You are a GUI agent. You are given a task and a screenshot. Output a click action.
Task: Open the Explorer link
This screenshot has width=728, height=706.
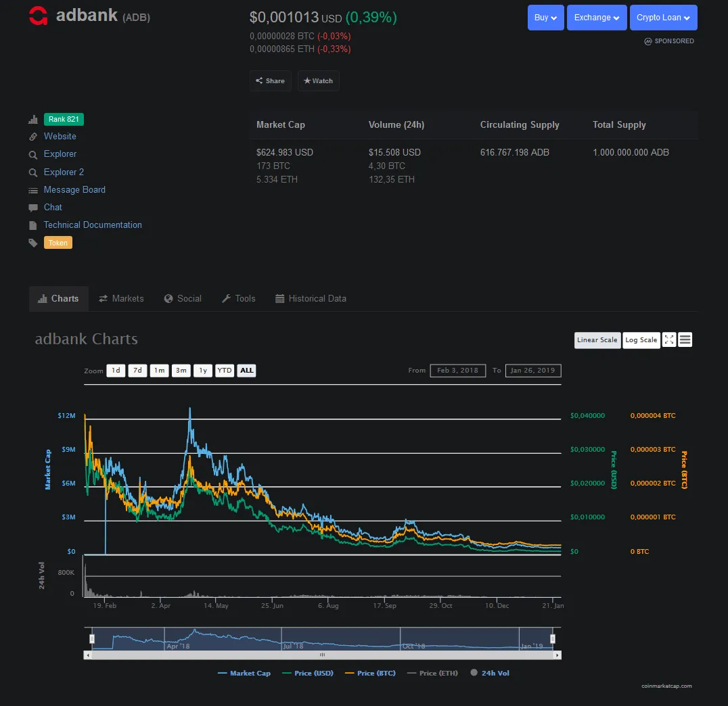click(60, 154)
